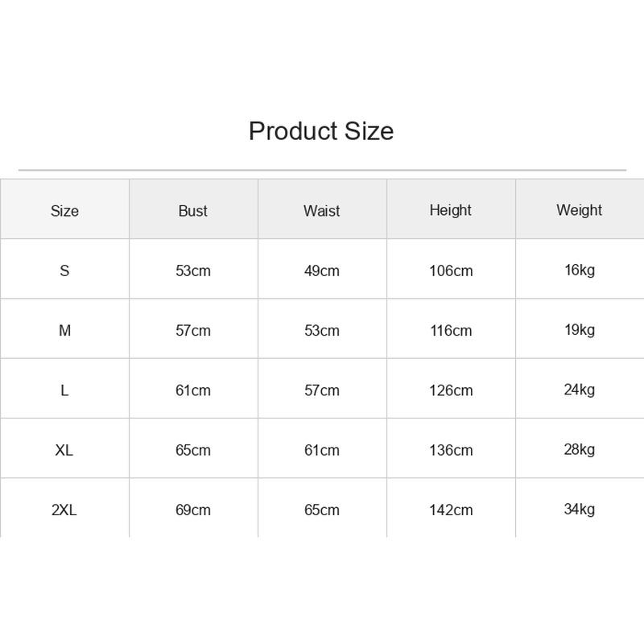Select the Waist column header
Viewport: 644px width, 644px height.
pyautogui.click(x=321, y=211)
